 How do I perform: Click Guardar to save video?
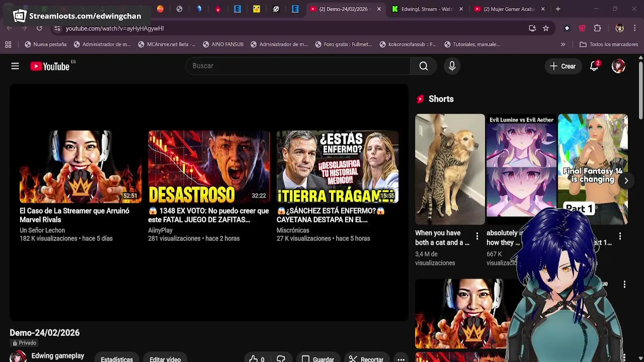click(318, 359)
